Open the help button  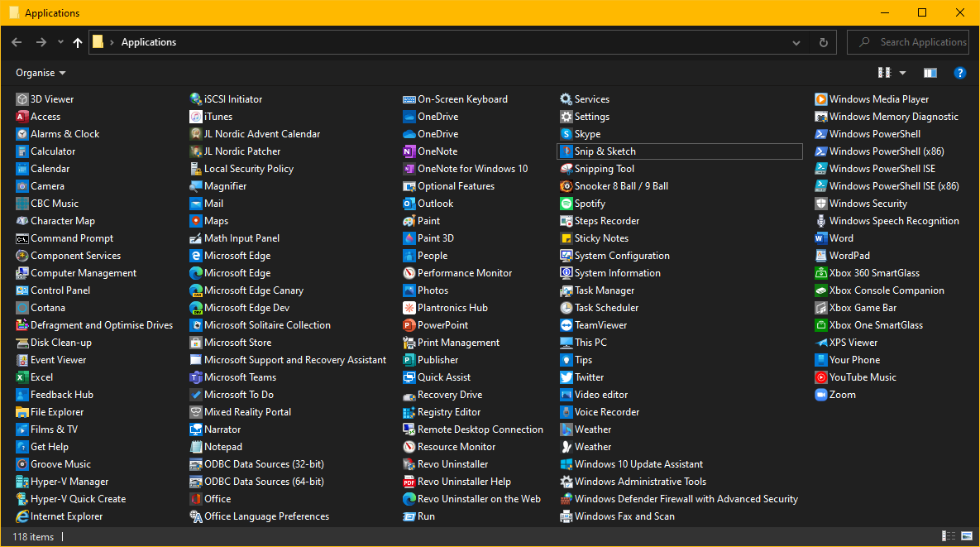click(959, 73)
